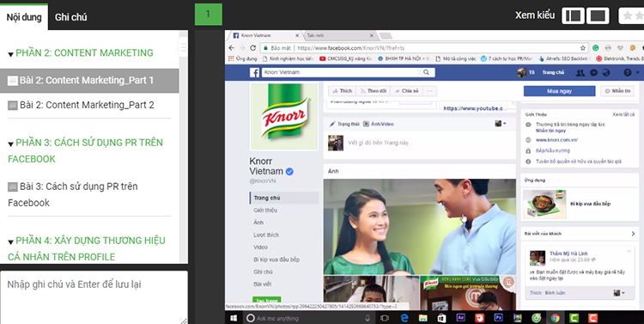644x324 pixels.
Task: Open the composer post-as profile dropdown
Action: (501, 124)
